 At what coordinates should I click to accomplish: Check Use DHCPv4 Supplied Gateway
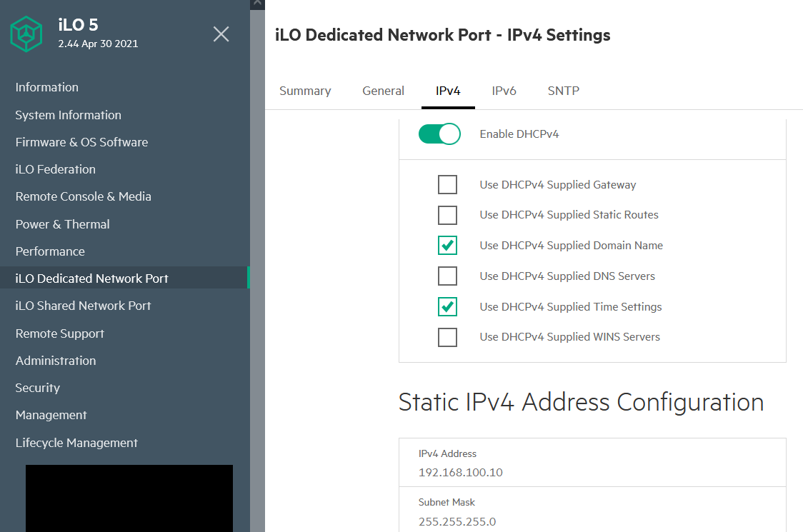(x=448, y=184)
